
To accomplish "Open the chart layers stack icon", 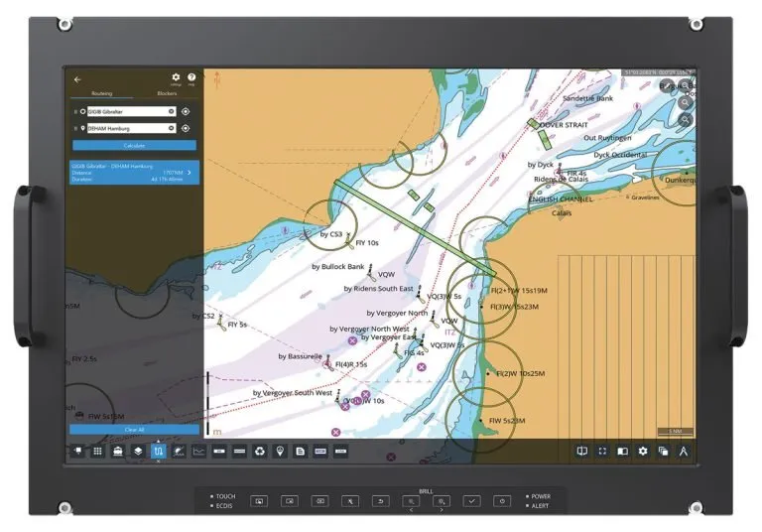I will [138, 452].
